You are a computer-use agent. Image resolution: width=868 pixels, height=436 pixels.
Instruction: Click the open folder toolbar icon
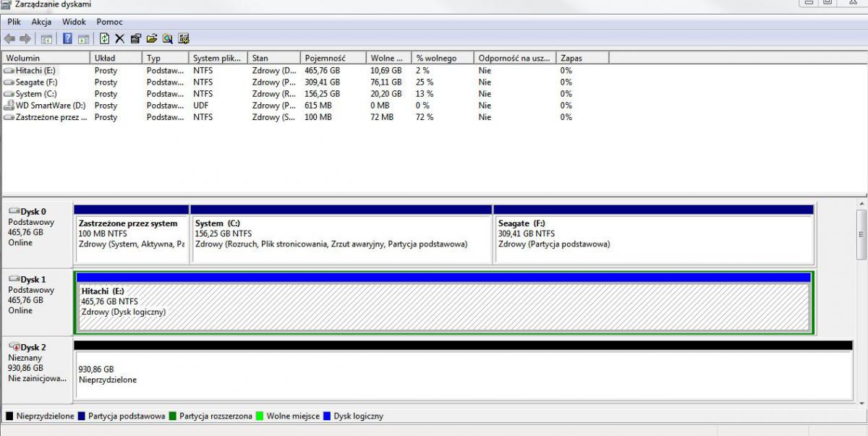(x=152, y=38)
